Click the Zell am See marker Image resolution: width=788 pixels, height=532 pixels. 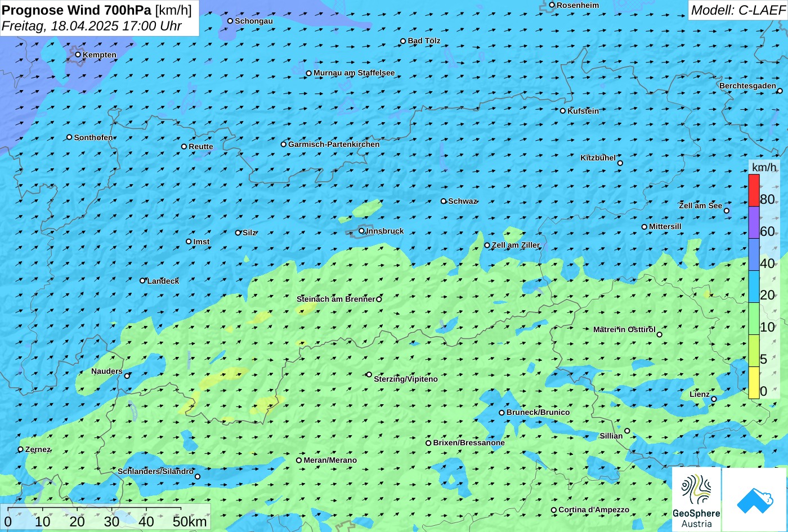(727, 211)
